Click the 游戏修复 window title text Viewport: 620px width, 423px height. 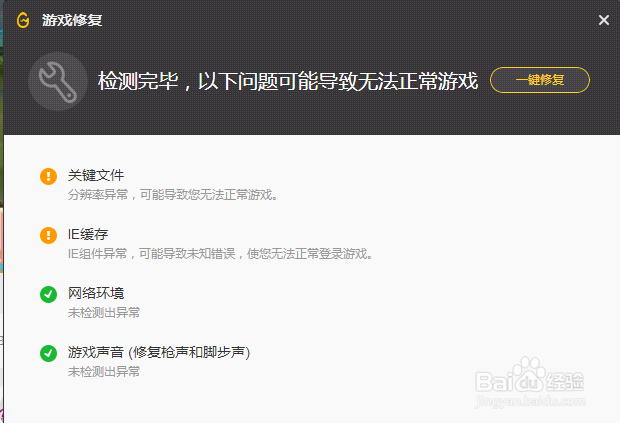[72, 20]
